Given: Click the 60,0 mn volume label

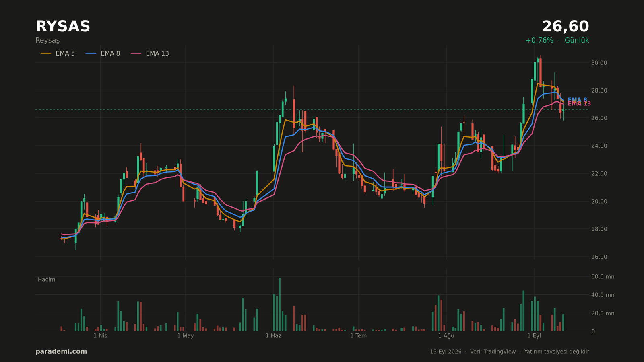Looking at the screenshot, I should point(603,277).
